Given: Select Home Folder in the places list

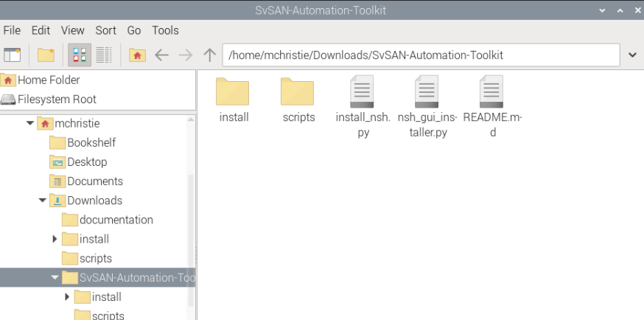Looking at the screenshot, I should [98, 80].
